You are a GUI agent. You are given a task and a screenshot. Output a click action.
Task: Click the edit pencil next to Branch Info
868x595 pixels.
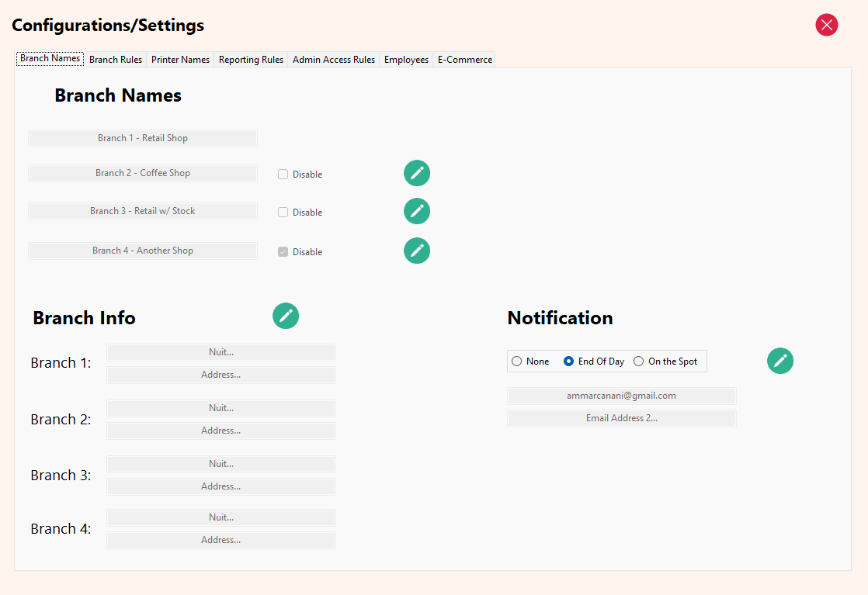(x=286, y=316)
